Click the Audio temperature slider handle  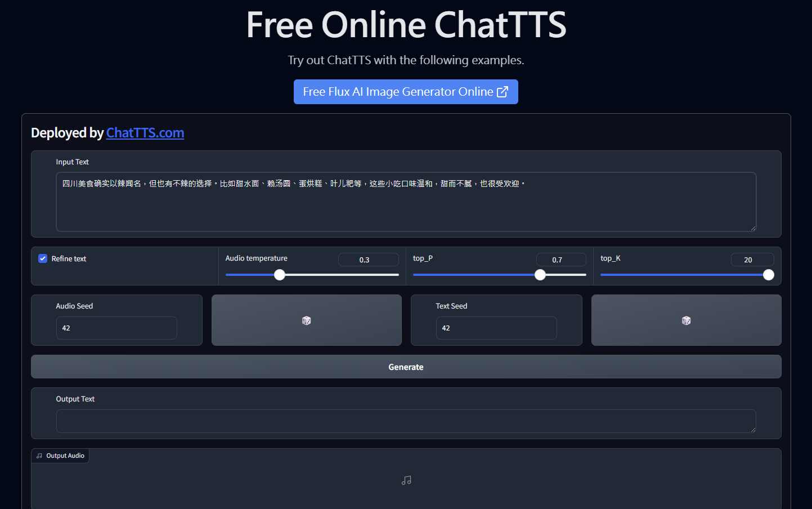(x=280, y=275)
